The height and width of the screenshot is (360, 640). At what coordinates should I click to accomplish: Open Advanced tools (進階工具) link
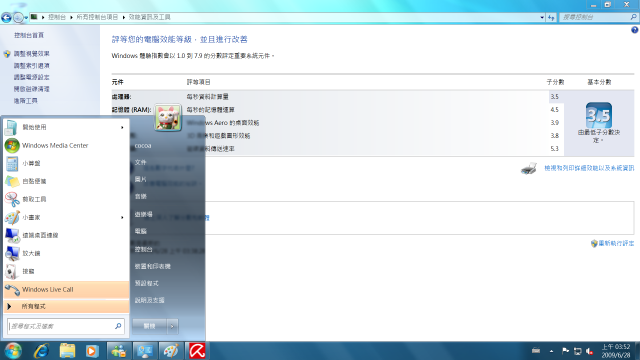coord(25,101)
